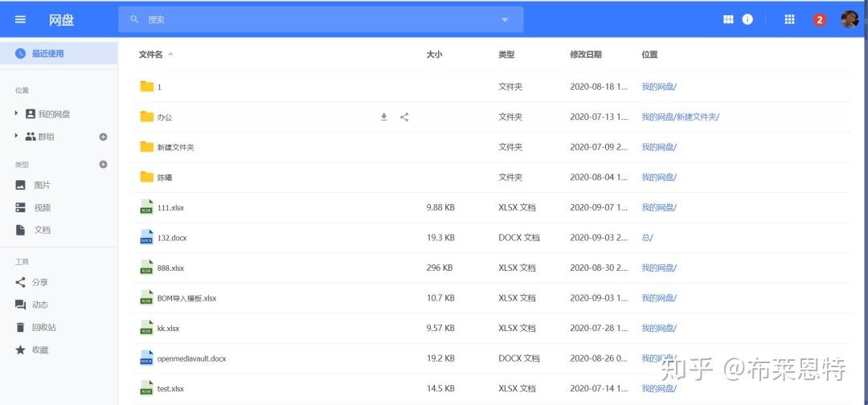
Task: Click the search magnifier icon
Action: (134, 19)
